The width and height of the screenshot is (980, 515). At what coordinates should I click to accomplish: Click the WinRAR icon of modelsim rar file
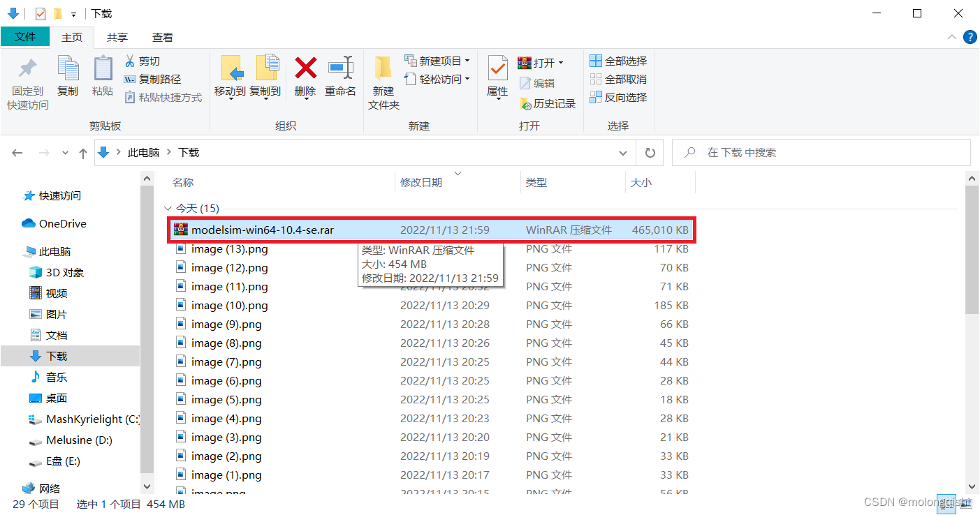tap(181, 230)
